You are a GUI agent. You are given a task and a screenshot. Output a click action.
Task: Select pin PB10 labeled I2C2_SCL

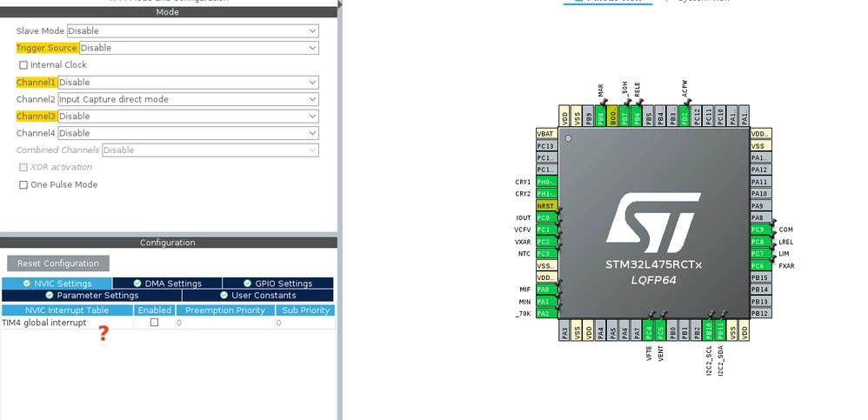[707, 330]
